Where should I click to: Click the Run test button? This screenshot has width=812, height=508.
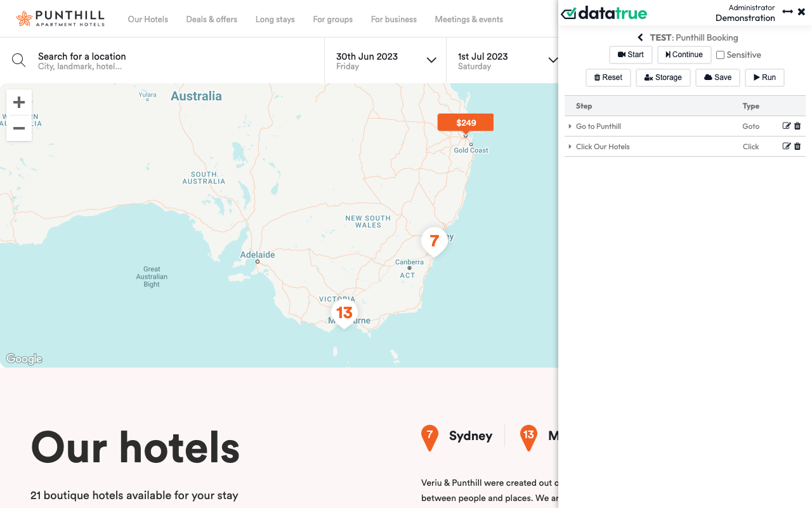(764, 77)
